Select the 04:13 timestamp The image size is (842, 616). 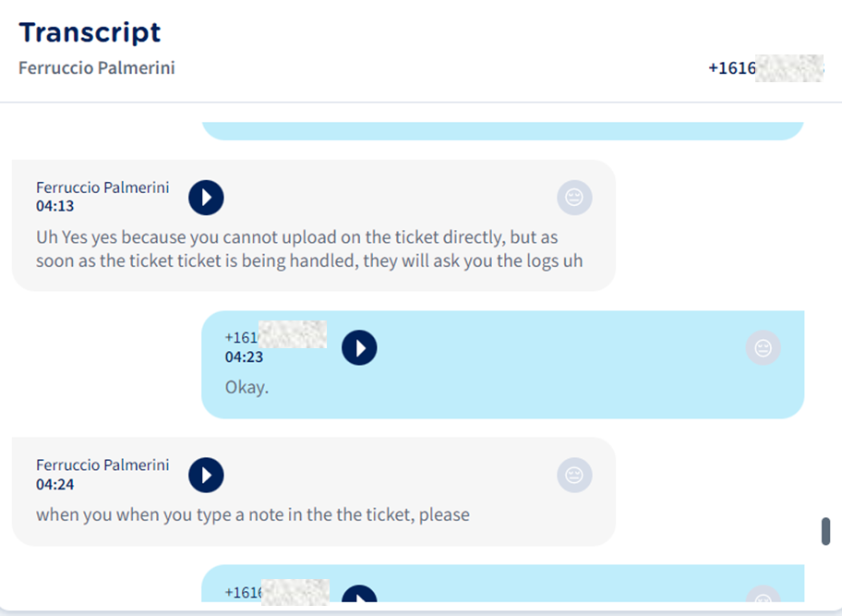[x=54, y=206]
